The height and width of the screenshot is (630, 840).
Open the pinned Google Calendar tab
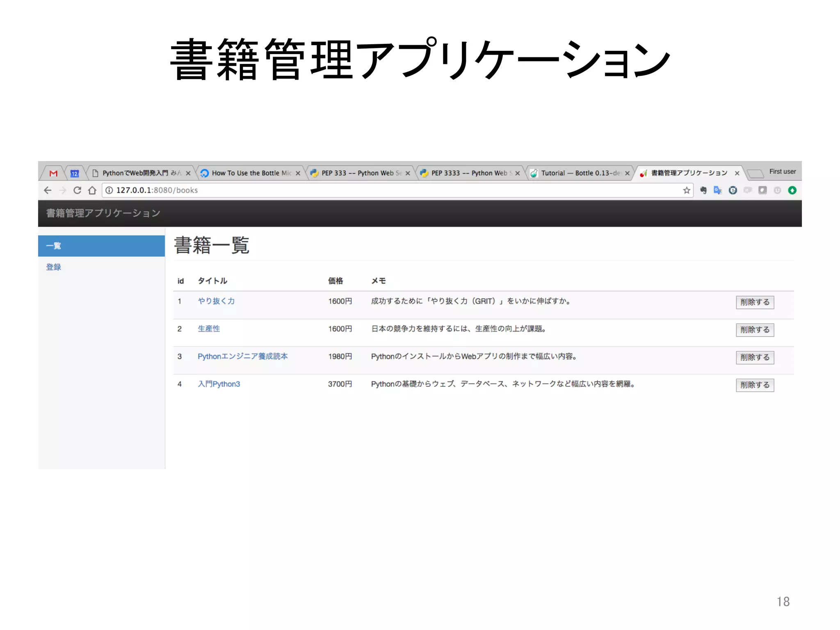pyautogui.click(x=74, y=173)
